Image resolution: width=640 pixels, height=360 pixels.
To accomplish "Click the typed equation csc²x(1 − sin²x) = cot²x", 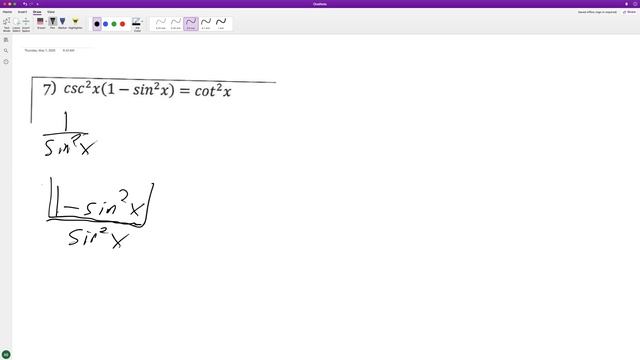I will 147,89.
